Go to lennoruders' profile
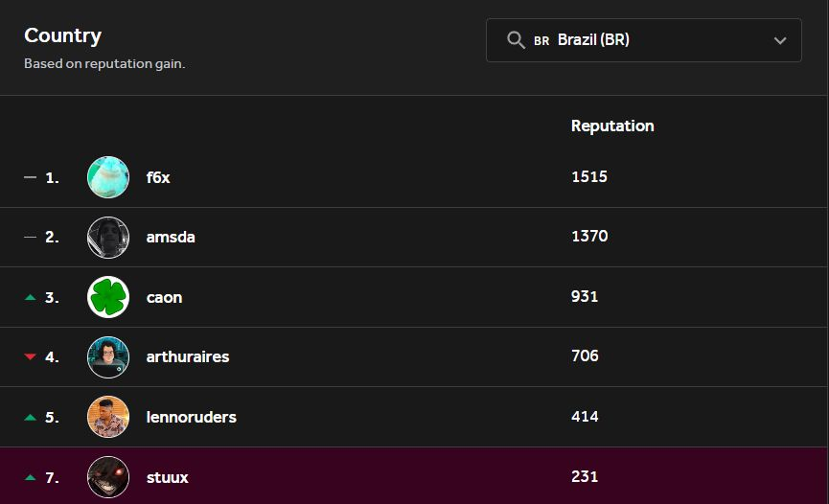 pyautogui.click(x=191, y=417)
